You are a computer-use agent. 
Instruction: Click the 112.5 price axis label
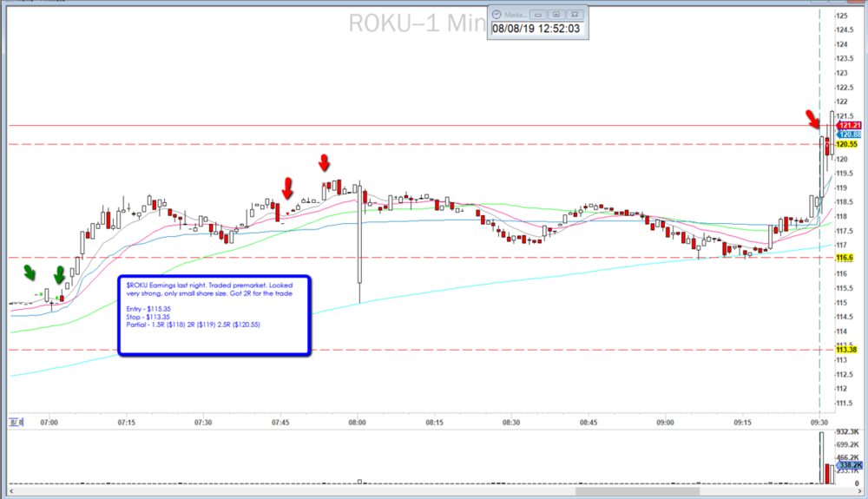tap(845, 375)
